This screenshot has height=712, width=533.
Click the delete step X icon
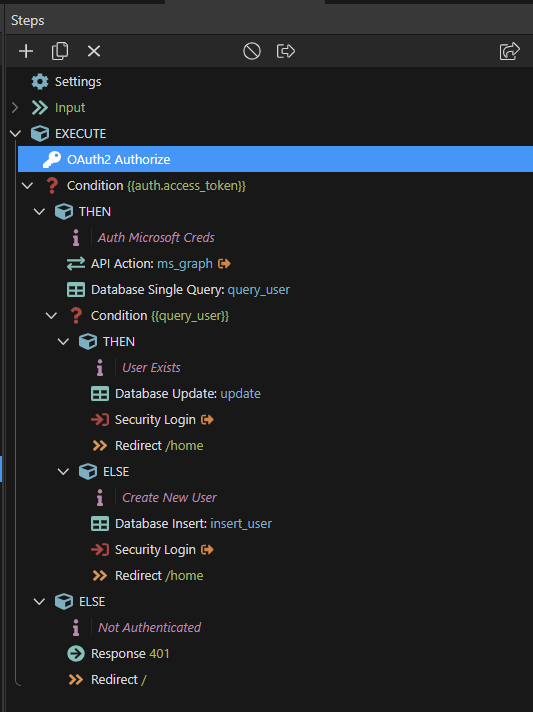[x=94, y=51]
